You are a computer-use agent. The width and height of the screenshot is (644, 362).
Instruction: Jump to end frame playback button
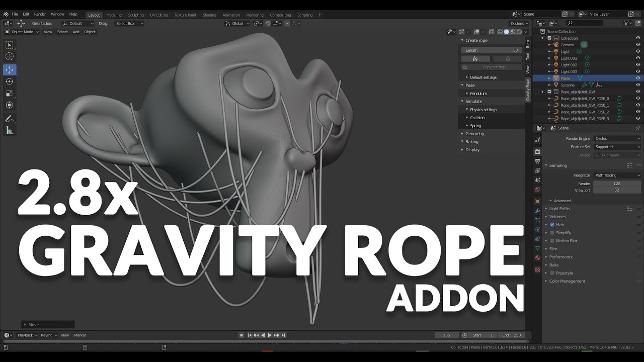point(283,335)
